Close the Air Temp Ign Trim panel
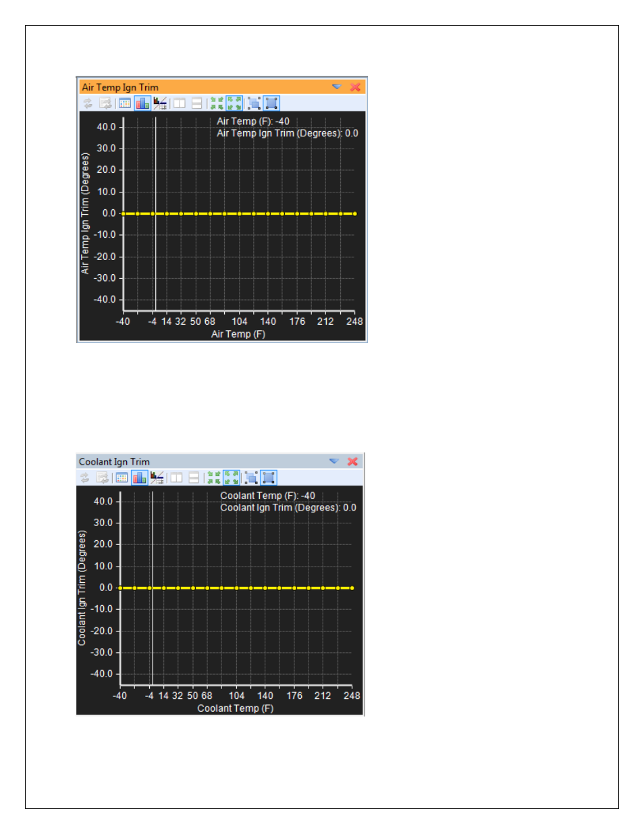This screenshot has width=644, height=834. pyautogui.click(x=355, y=87)
